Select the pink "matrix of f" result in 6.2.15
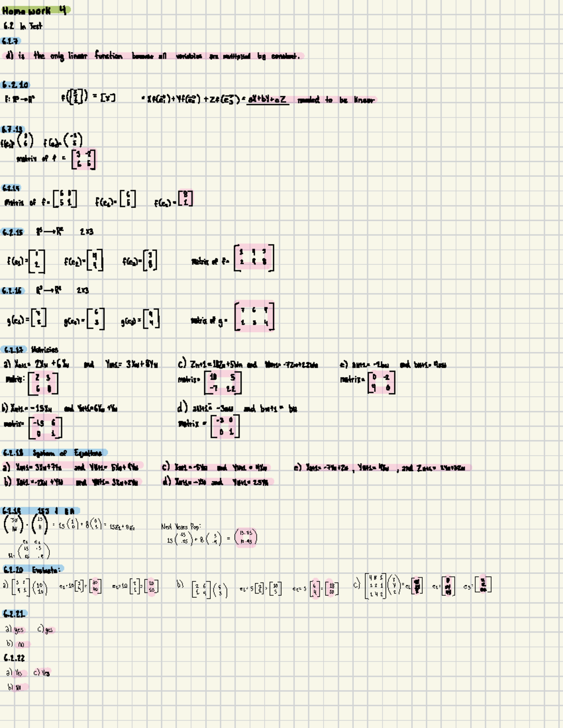This screenshot has height=728, width=563. click(x=254, y=258)
